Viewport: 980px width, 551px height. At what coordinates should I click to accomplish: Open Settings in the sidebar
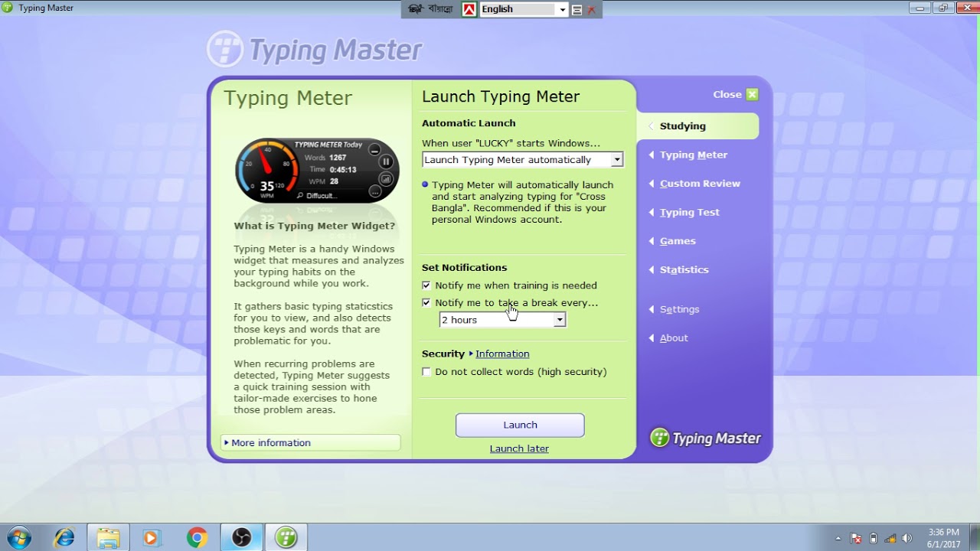click(679, 309)
